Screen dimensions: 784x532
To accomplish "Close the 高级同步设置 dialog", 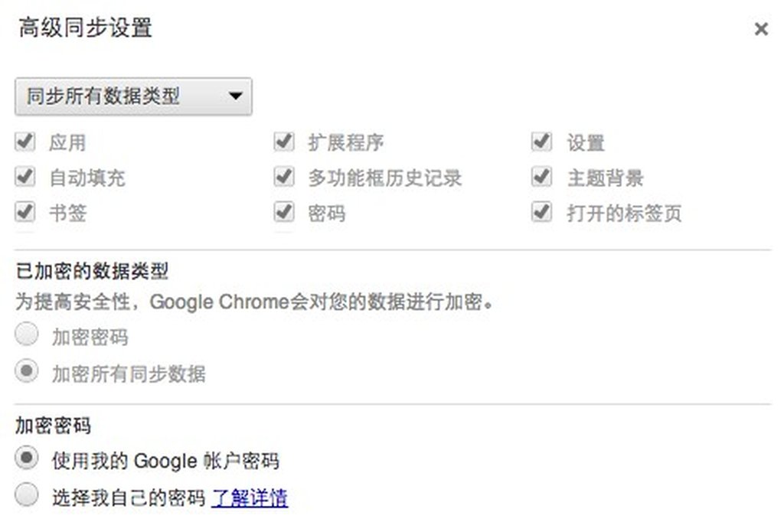I will pos(760,29).
